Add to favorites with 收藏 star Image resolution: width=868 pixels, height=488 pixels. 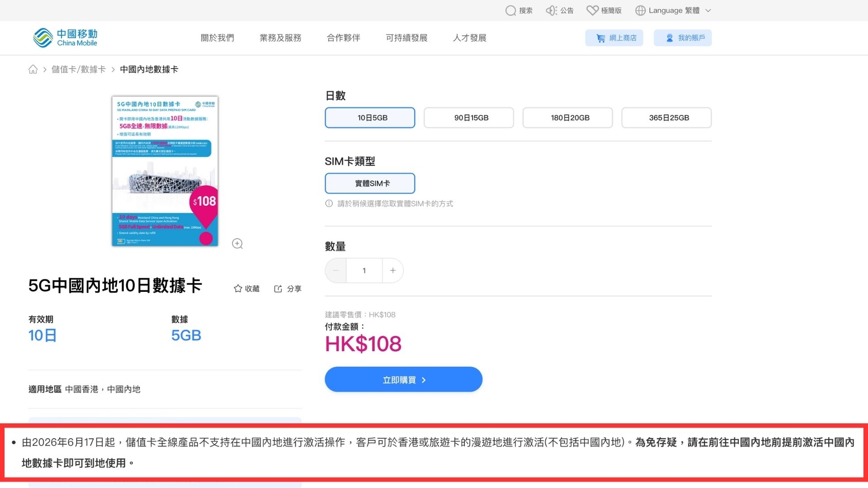click(x=246, y=289)
